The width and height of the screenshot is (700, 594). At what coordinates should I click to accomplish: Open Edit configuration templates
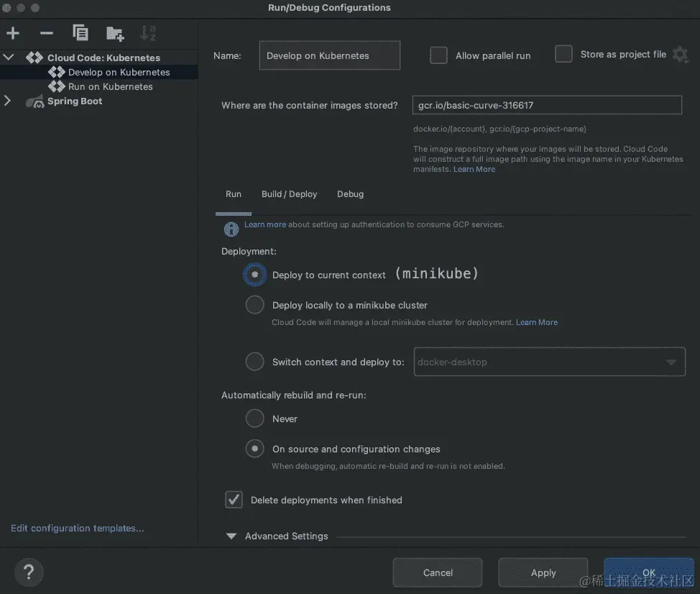pos(76,527)
